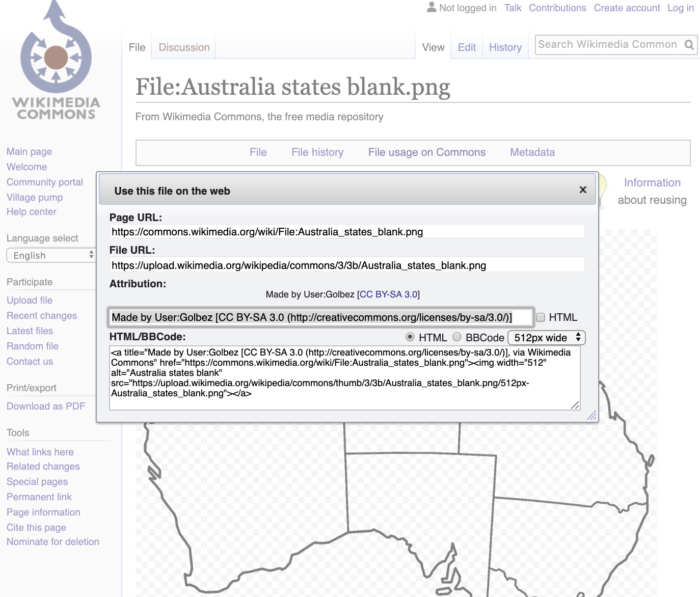Click the Talk link at top
Screen dimensions: 700x597
click(x=513, y=8)
